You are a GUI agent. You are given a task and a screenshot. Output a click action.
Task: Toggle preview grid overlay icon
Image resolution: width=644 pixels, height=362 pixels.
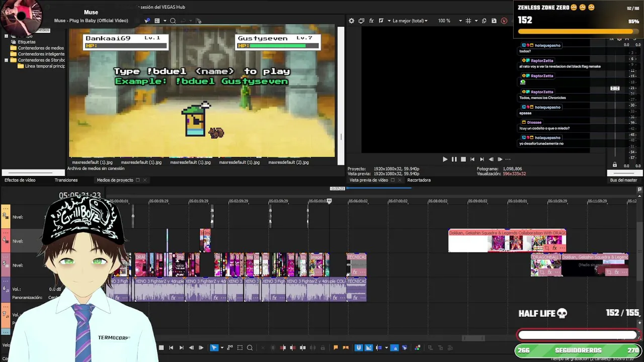tap(468, 21)
